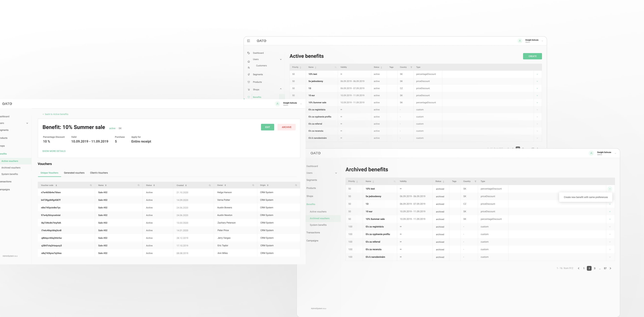The image size is (644, 317).
Task: Click search icon in Voucher code column
Action: pos(91,185)
